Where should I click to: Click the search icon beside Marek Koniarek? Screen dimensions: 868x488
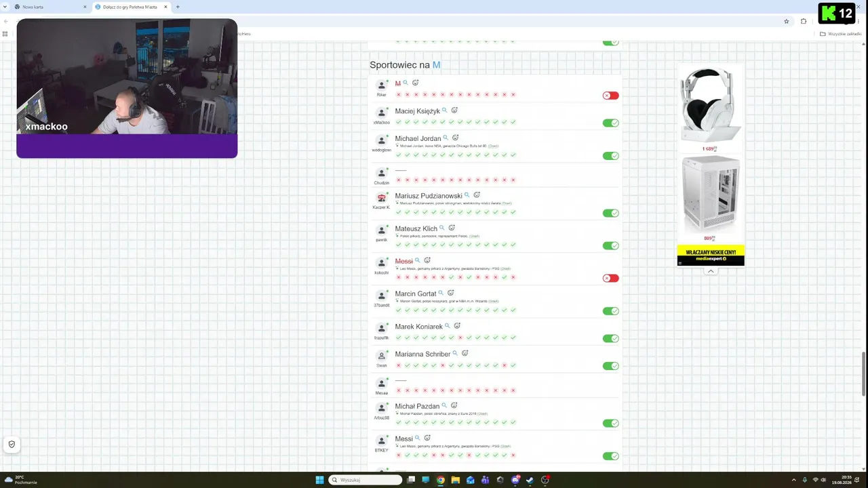click(447, 326)
